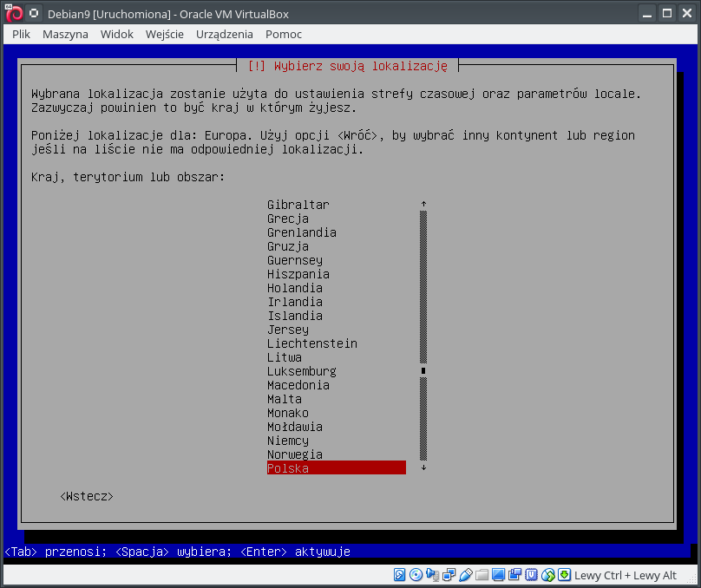Choose Niemcy from the country list

click(x=288, y=441)
